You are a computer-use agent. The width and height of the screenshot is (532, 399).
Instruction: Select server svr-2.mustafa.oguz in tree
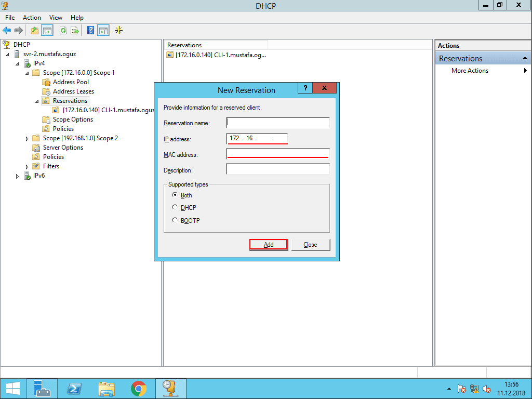[x=49, y=54]
